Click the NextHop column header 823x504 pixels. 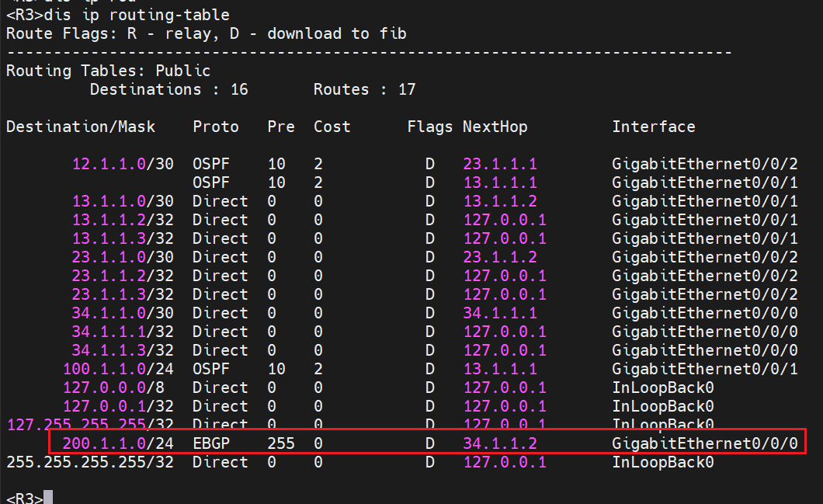[495, 127]
